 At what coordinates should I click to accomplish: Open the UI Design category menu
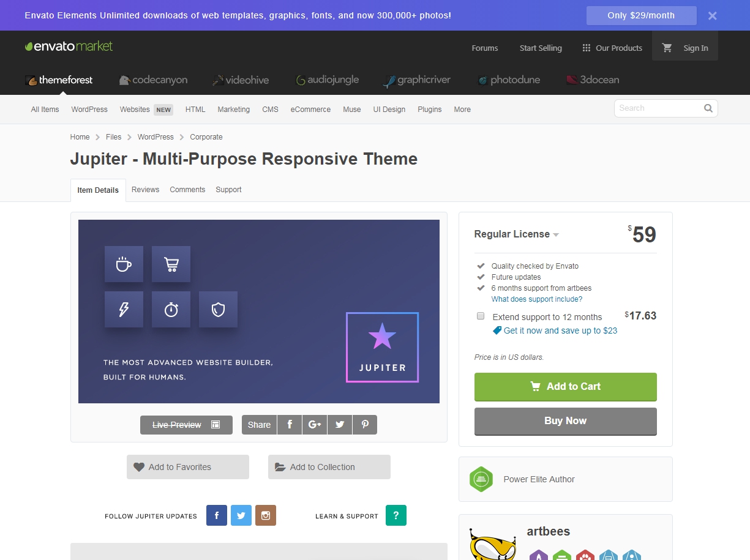click(x=389, y=110)
